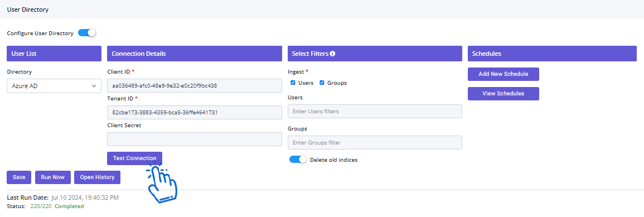Image resolution: width=644 pixels, height=217 pixels.
Task: Open History of directory runs
Action: tap(98, 177)
